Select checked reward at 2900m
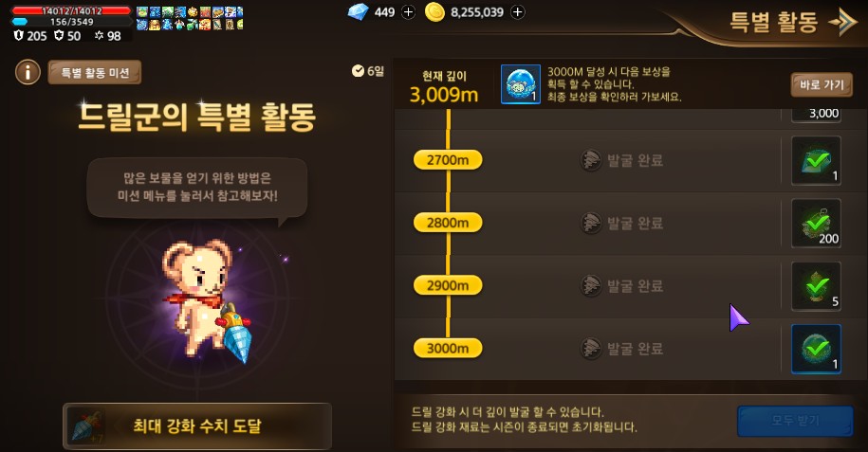868x452 pixels. (x=816, y=286)
